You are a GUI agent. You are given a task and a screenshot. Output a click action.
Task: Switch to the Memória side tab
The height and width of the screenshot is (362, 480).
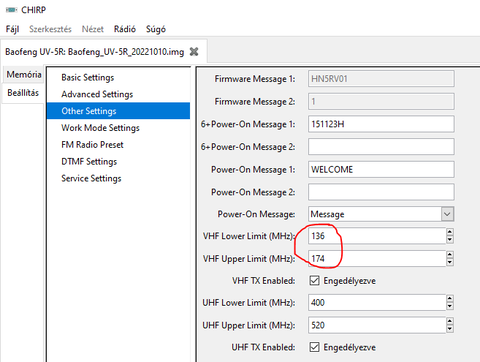tap(24, 74)
